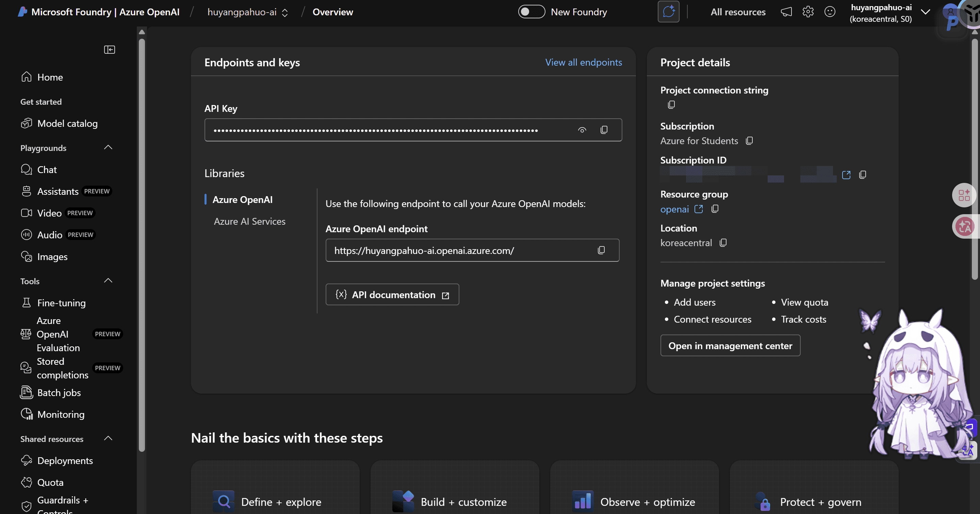The height and width of the screenshot is (514, 980).
Task: Open Chat playground from sidebar
Action: click(47, 170)
